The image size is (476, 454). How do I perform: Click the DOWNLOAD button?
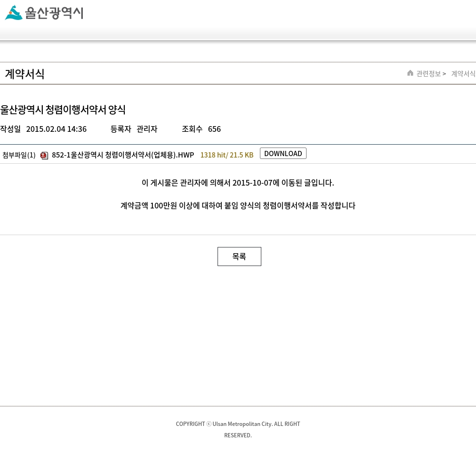pos(283,154)
